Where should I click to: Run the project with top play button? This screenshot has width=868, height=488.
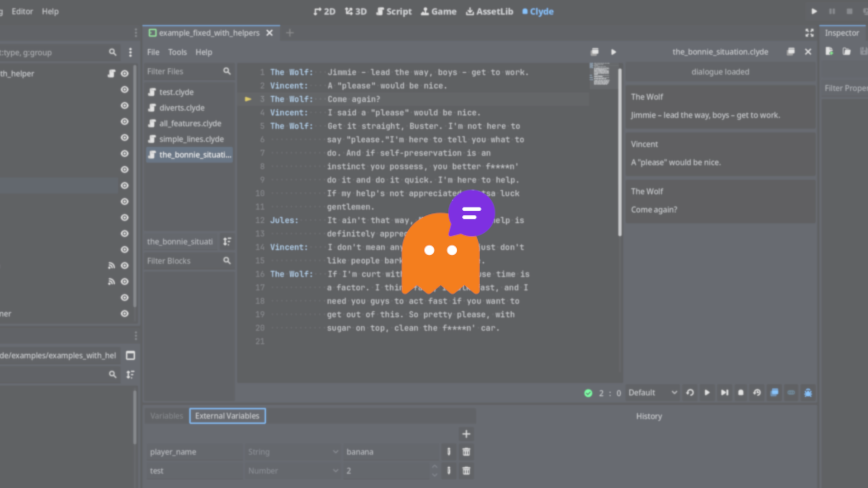pos(814,11)
